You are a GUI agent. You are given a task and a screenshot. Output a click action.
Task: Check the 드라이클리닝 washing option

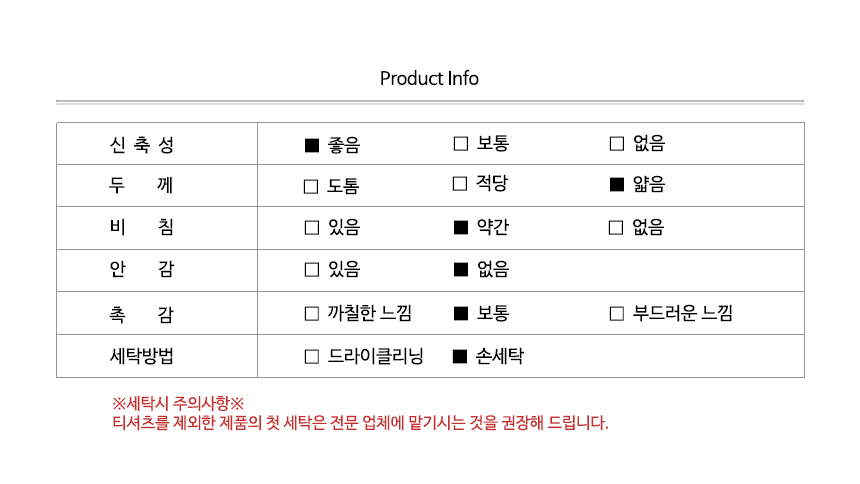click(311, 356)
